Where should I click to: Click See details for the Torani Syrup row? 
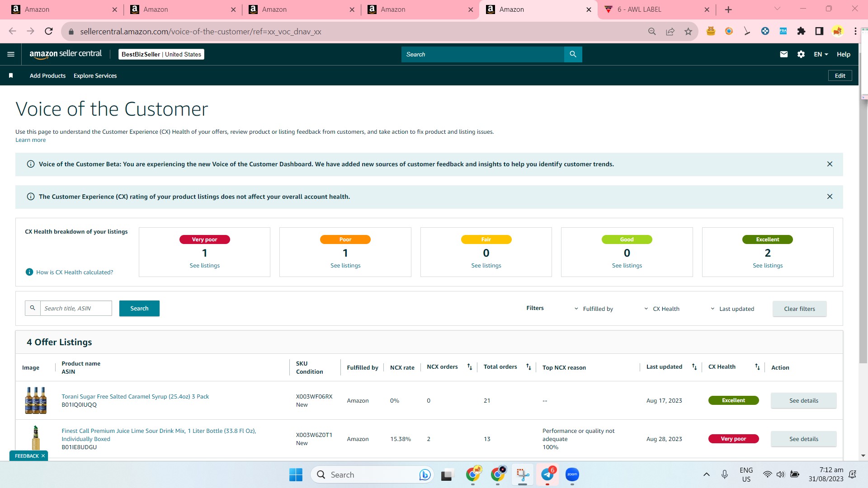[x=803, y=400]
